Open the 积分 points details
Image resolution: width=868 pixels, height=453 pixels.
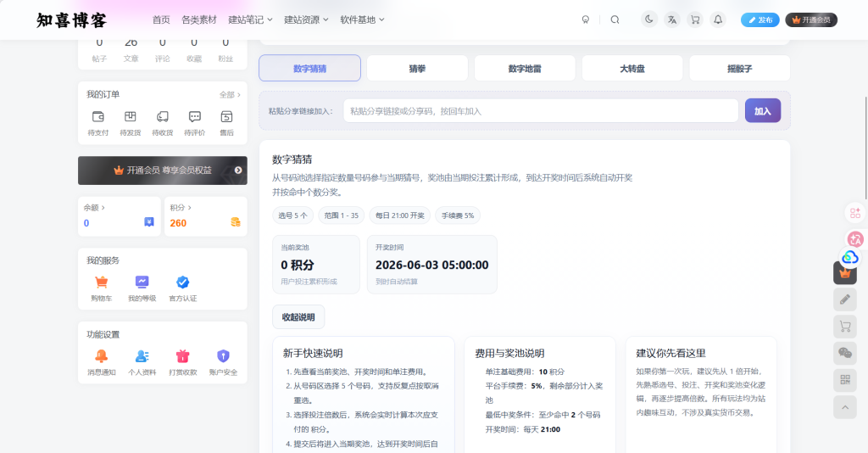[181, 208]
